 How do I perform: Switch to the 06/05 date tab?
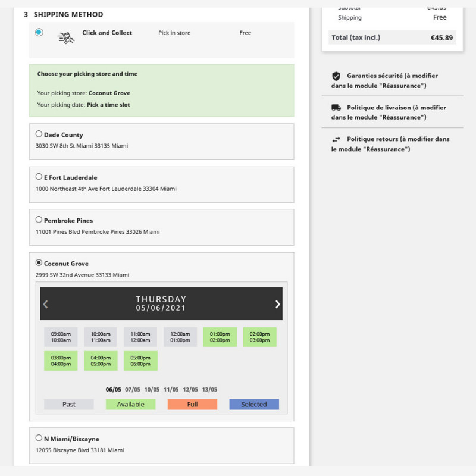[113, 390]
